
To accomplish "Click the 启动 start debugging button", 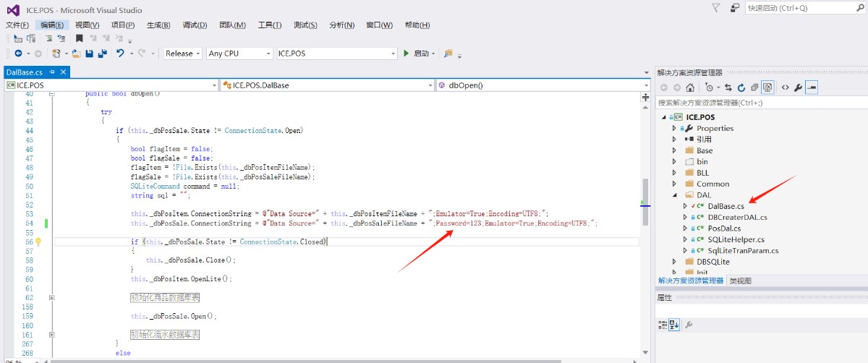I will pos(416,54).
